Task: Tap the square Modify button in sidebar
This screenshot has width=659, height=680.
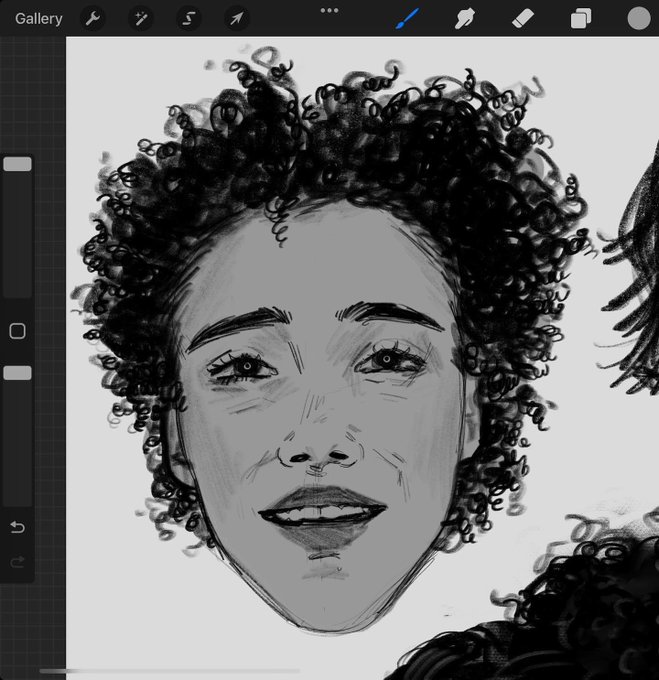Action: click(17, 331)
